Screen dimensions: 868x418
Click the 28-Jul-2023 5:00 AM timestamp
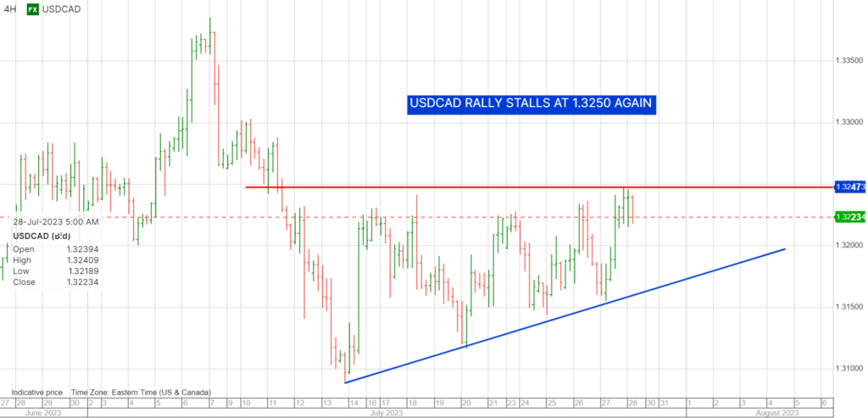pos(56,221)
